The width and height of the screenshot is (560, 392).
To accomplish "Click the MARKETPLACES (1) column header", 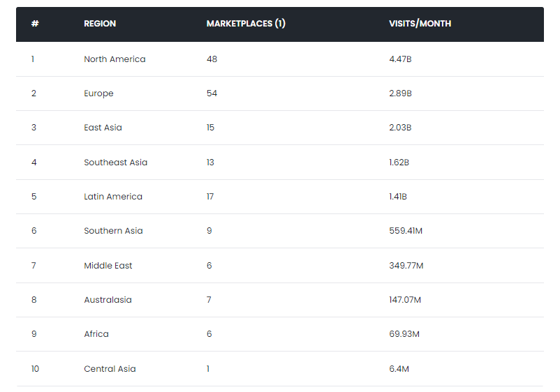I will coord(246,24).
